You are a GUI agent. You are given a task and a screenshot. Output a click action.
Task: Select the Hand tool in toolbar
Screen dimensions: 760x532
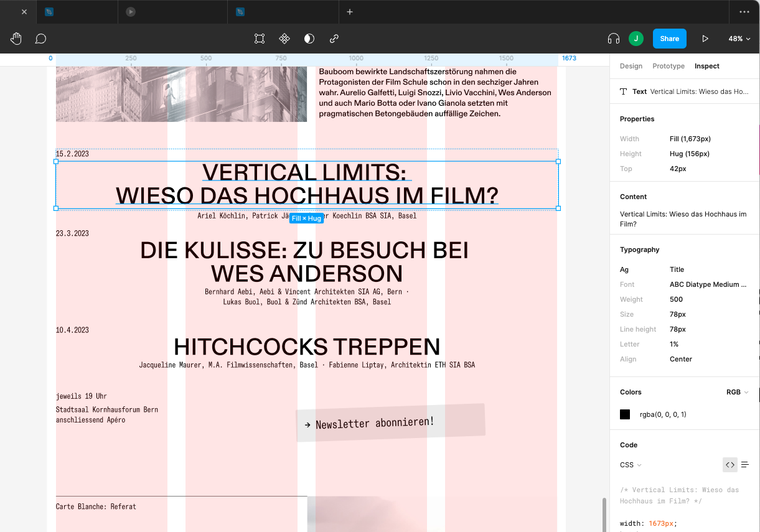[x=16, y=39]
